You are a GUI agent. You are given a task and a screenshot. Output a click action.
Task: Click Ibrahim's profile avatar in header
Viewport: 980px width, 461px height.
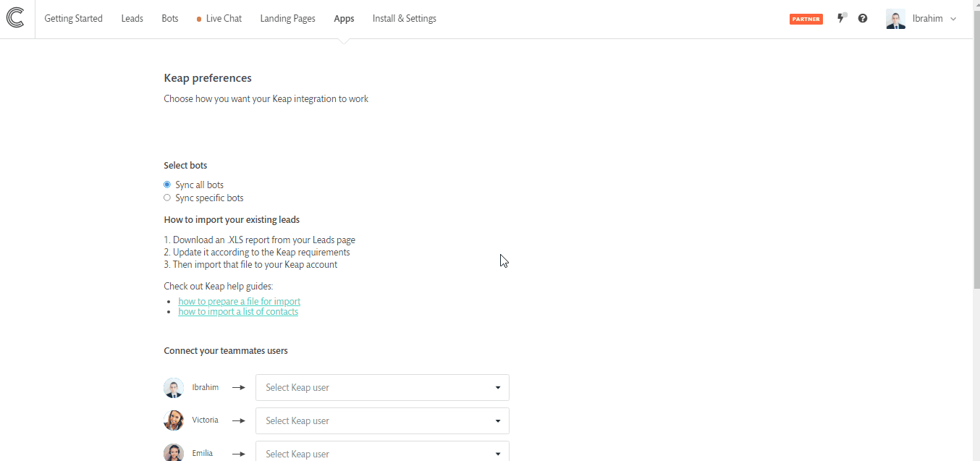point(895,19)
